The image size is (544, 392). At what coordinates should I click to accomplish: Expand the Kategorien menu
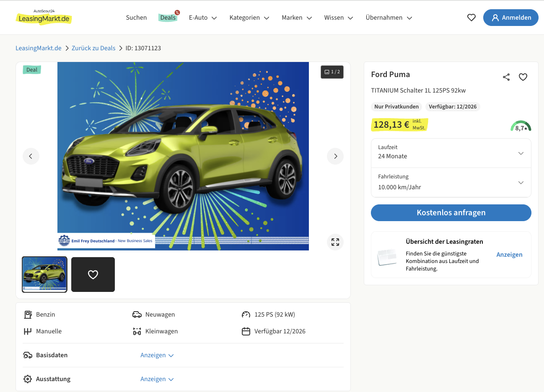249,18
